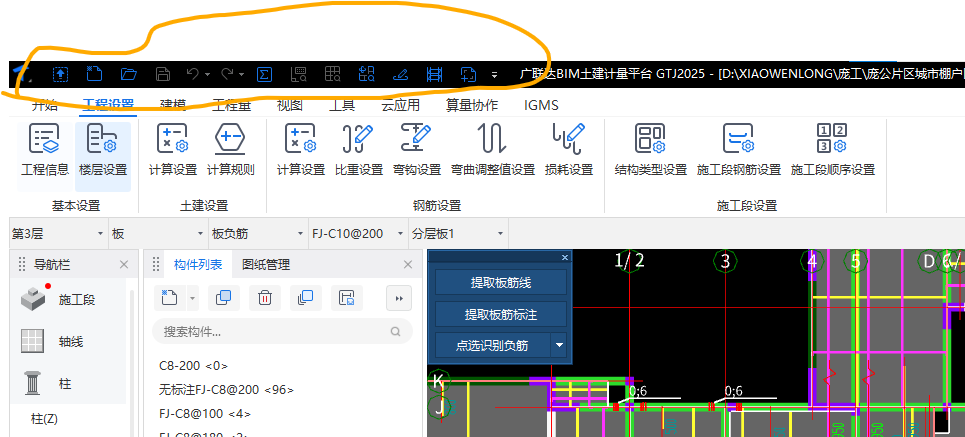
Task: Open the 板负筋 dropdown
Action: pos(258,233)
